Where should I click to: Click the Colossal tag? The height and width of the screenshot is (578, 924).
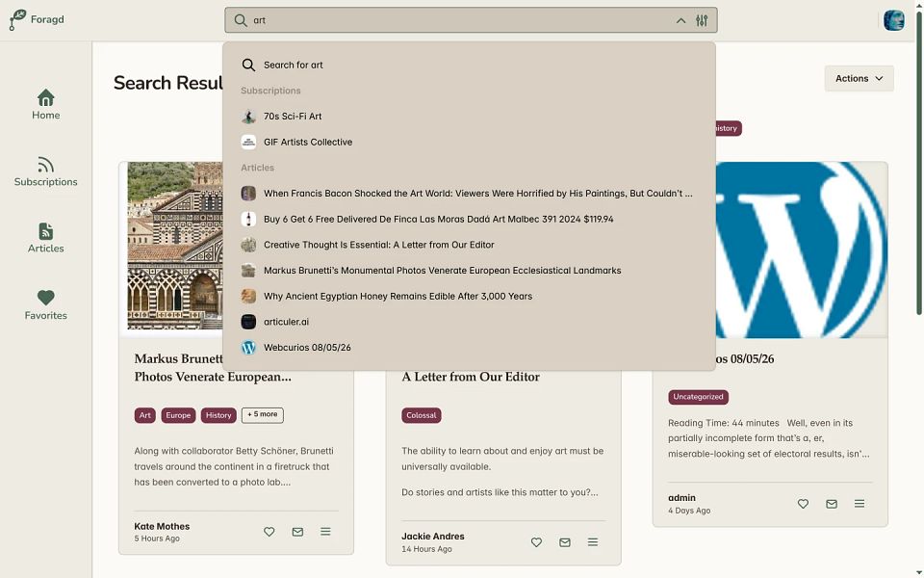tap(422, 415)
